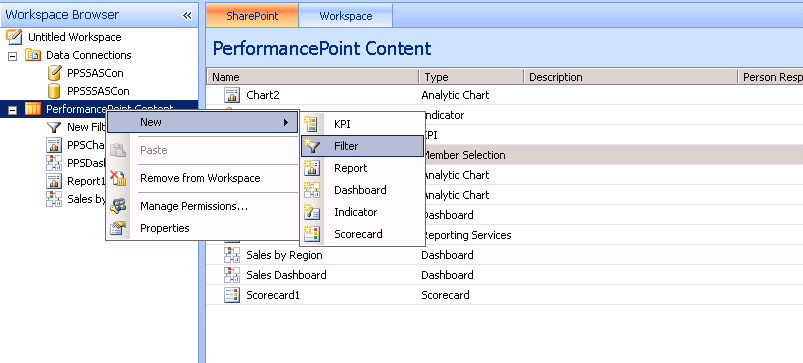
Task: Select Remove from Workspace menu entry
Action: pos(202,178)
